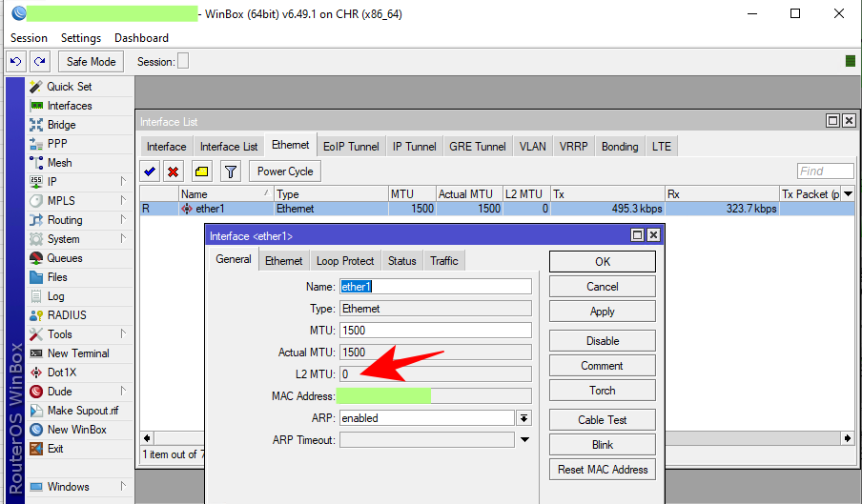Click the horizontal scrollbar left arrow
Image resolution: width=862 pixels, height=504 pixels.
147,438
